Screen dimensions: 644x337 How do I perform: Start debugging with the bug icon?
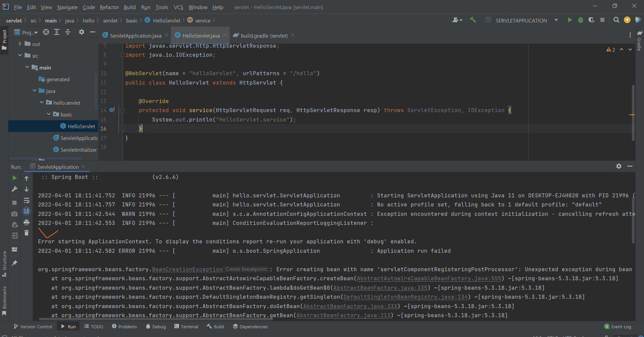pos(580,20)
